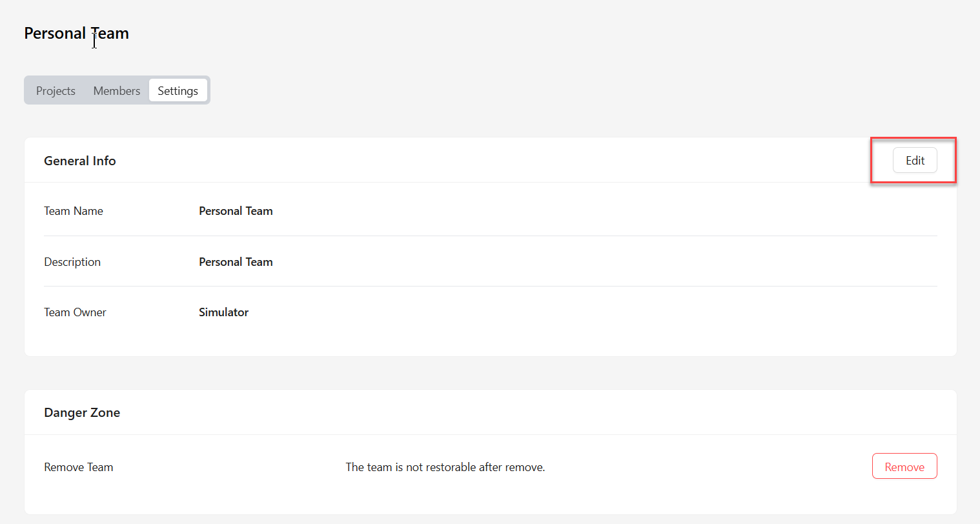
Task: Click the Description field label
Action: (x=72, y=262)
